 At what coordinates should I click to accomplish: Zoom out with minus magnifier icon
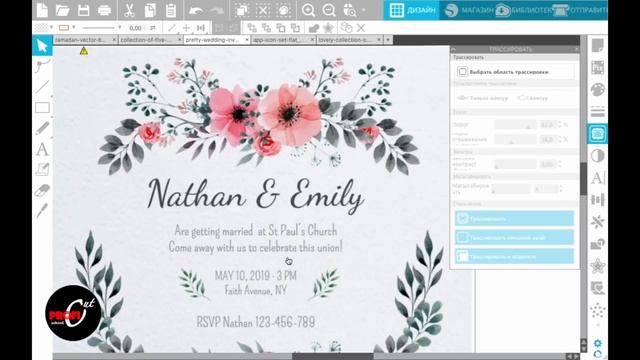(329, 10)
